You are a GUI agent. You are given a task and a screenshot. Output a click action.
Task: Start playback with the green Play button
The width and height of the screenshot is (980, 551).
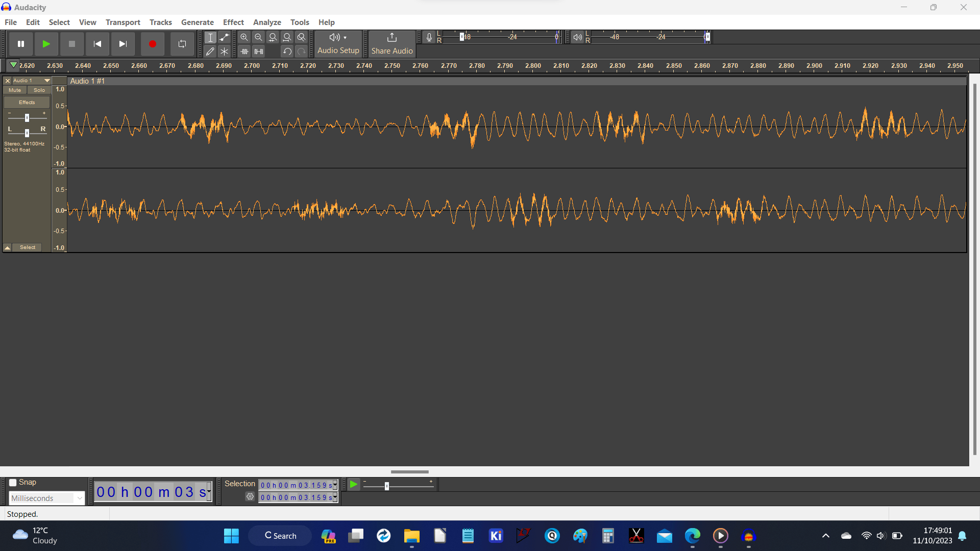pos(46,44)
